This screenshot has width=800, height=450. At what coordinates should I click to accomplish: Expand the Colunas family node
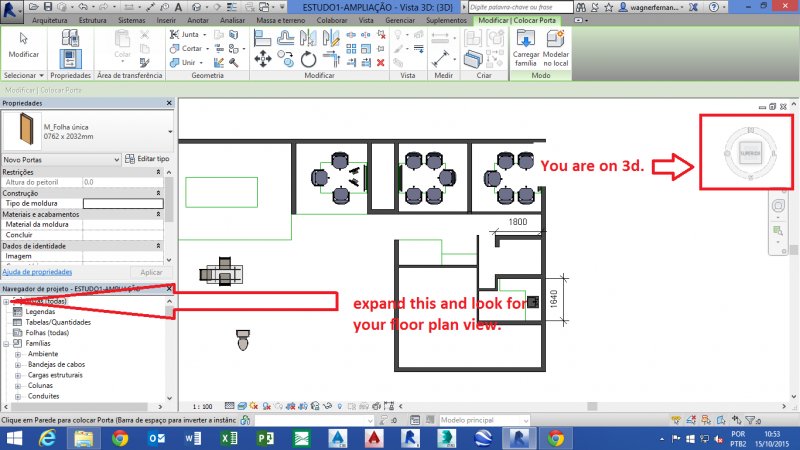(x=18, y=386)
